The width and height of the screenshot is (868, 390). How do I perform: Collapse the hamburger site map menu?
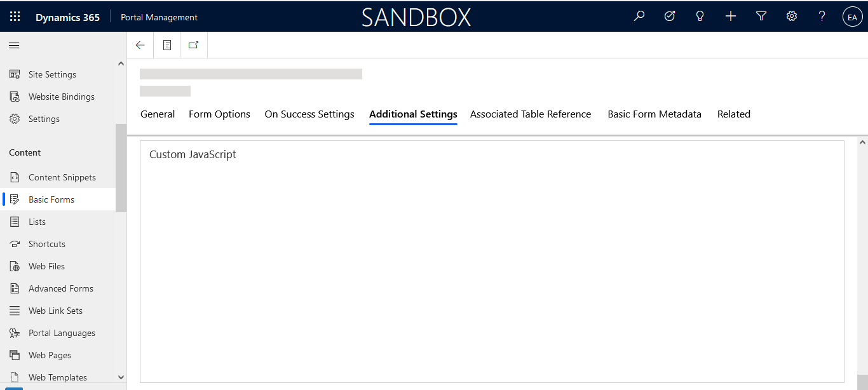point(14,45)
